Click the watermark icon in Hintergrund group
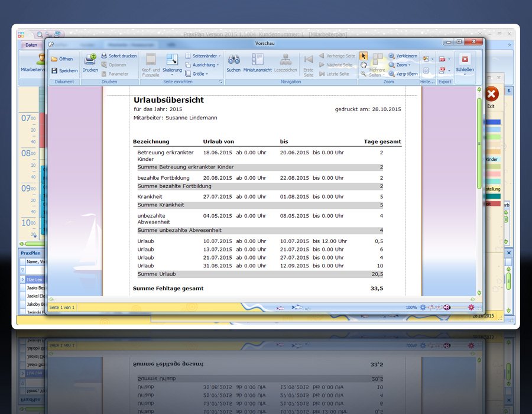The width and height of the screenshot is (532, 414). [x=426, y=70]
